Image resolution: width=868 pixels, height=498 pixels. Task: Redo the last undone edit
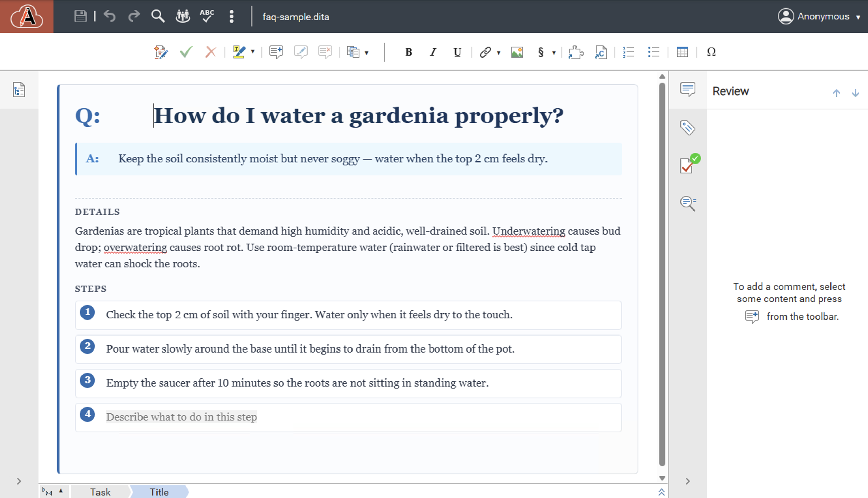[134, 16]
